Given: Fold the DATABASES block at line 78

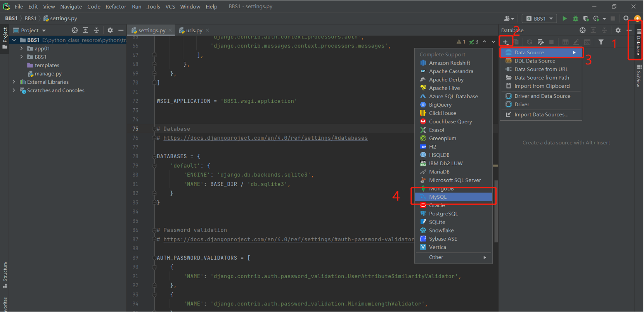Looking at the screenshot, I should click(154, 156).
